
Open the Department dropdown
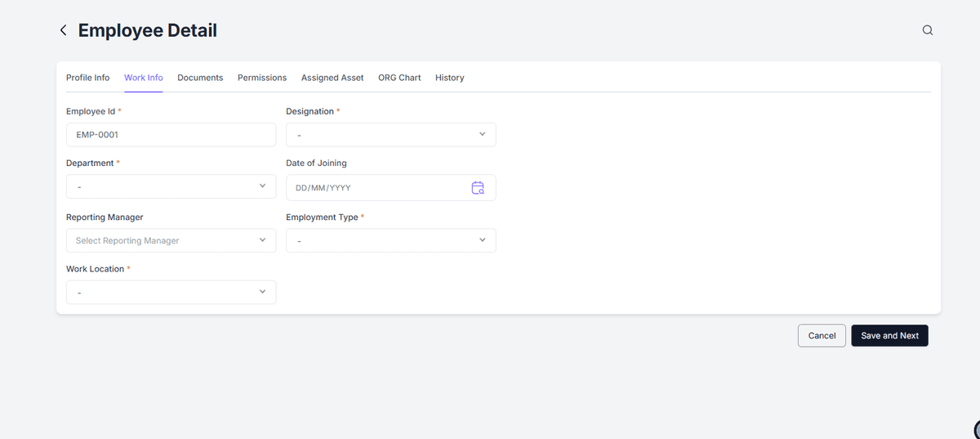pyautogui.click(x=171, y=186)
